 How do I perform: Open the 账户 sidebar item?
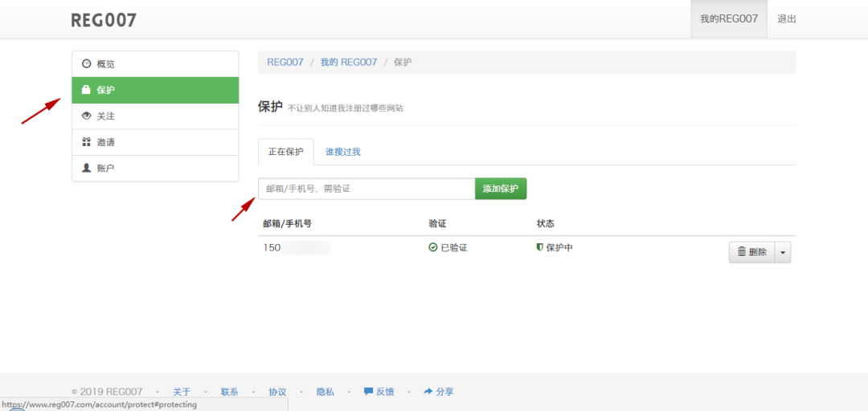point(155,168)
